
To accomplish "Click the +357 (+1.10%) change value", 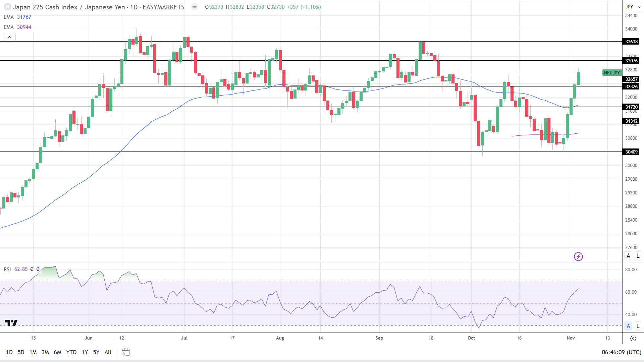I will (x=304, y=7).
